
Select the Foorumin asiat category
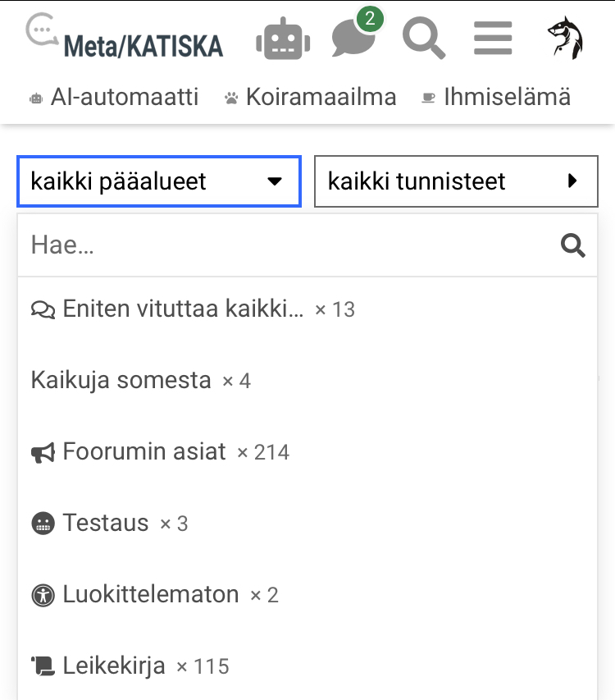(144, 452)
